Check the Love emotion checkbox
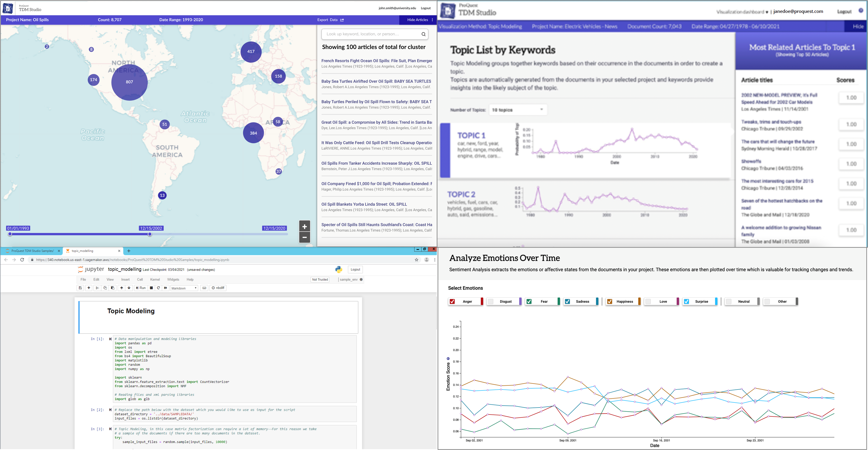 click(x=648, y=301)
